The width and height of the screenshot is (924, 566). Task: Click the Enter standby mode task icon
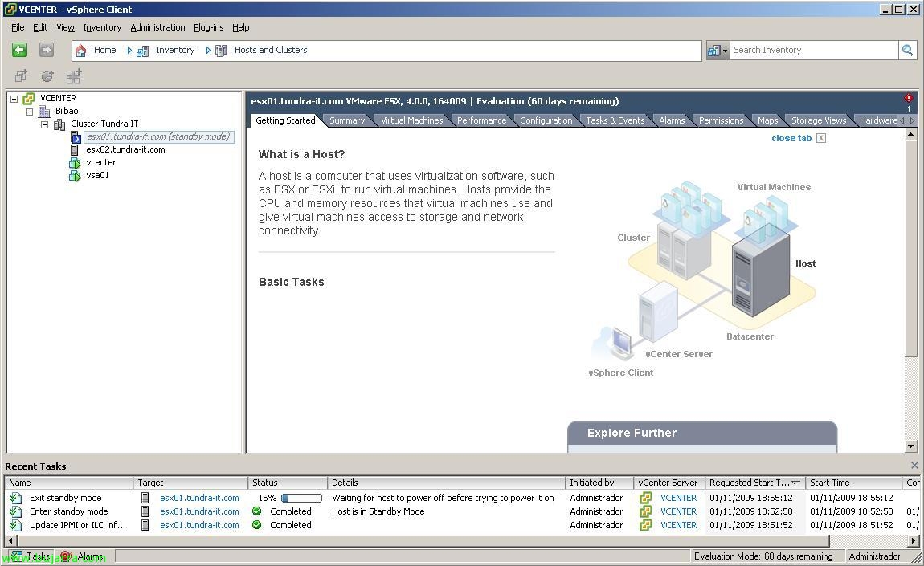(x=16, y=511)
